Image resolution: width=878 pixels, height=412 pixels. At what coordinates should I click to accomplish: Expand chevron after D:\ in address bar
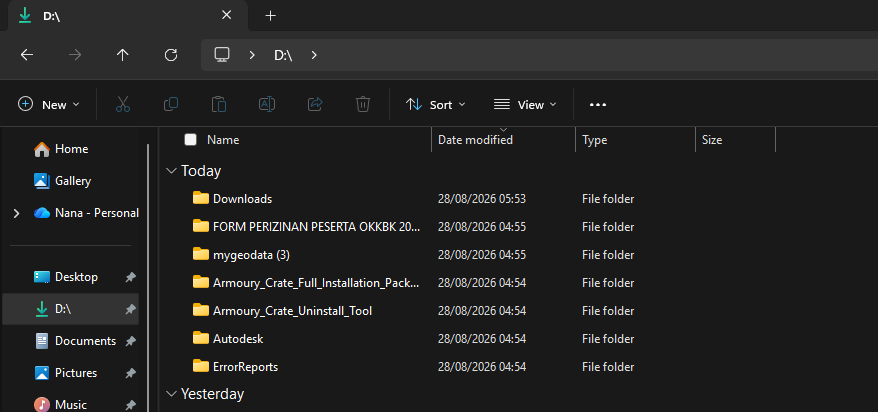[314, 55]
